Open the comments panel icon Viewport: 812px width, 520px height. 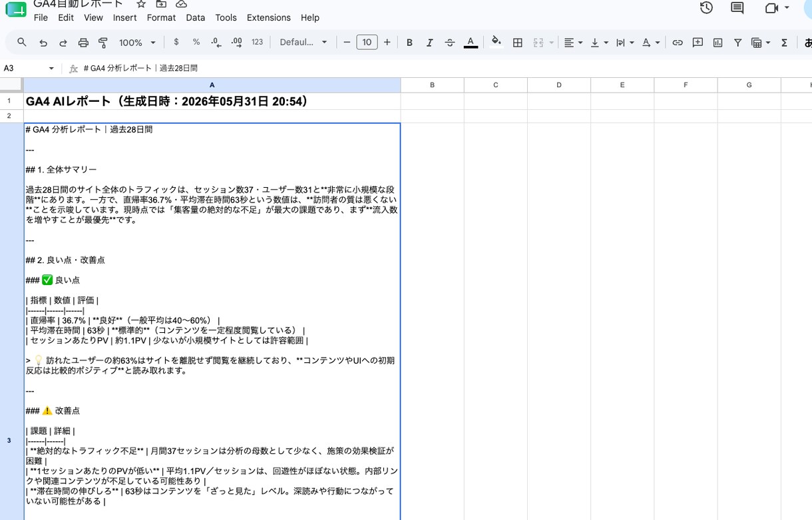pyautogui.click(x=737, y=8)
